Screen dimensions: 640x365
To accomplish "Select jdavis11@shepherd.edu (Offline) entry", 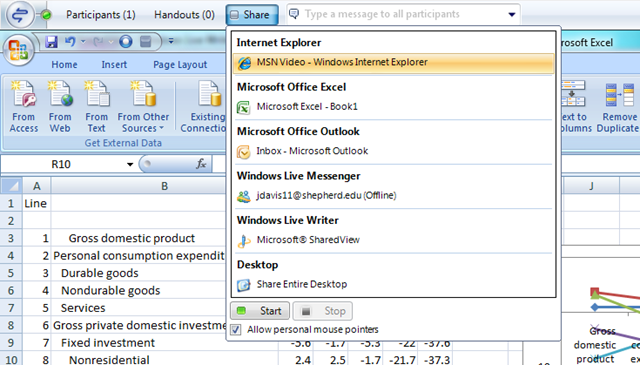I will (393, 196).
